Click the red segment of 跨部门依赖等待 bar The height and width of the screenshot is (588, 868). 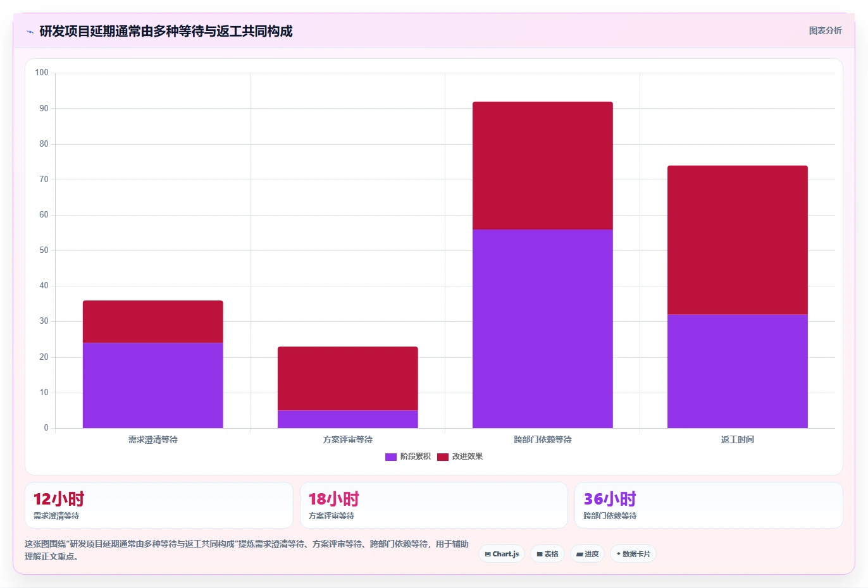(543, 166)
